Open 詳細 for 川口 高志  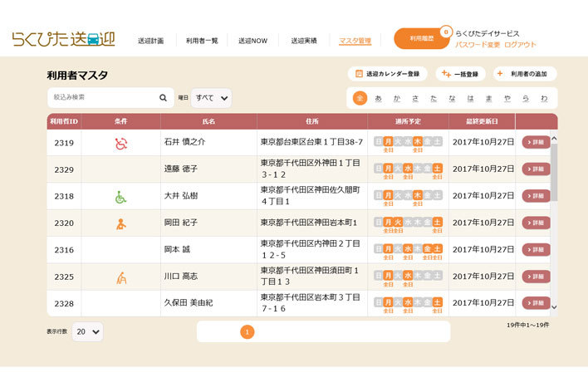pos(536,277)
